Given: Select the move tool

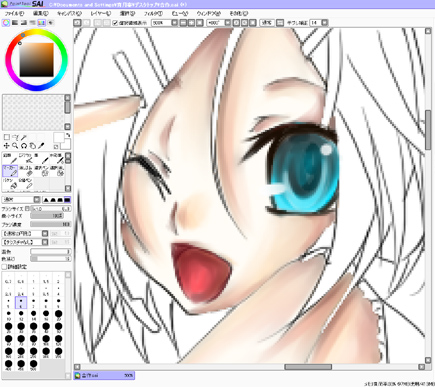Looking at the screenshot, I should coord(6,146).
